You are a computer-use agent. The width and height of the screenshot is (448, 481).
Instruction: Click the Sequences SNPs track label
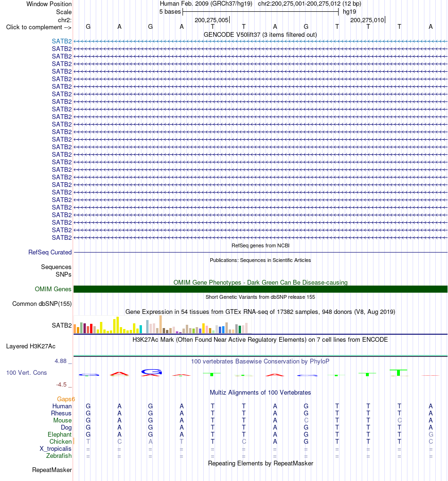click(56, 270)
